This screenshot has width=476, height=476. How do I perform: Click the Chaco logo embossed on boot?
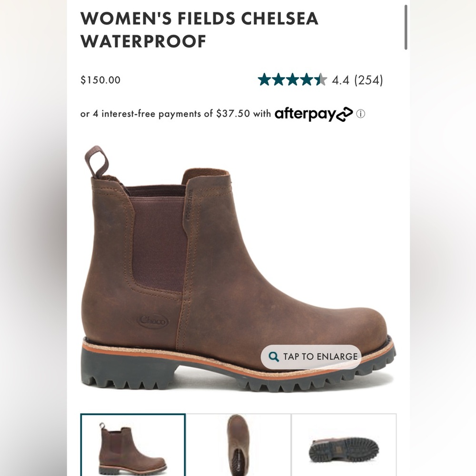pyautogui.click(x=153, y=321)
